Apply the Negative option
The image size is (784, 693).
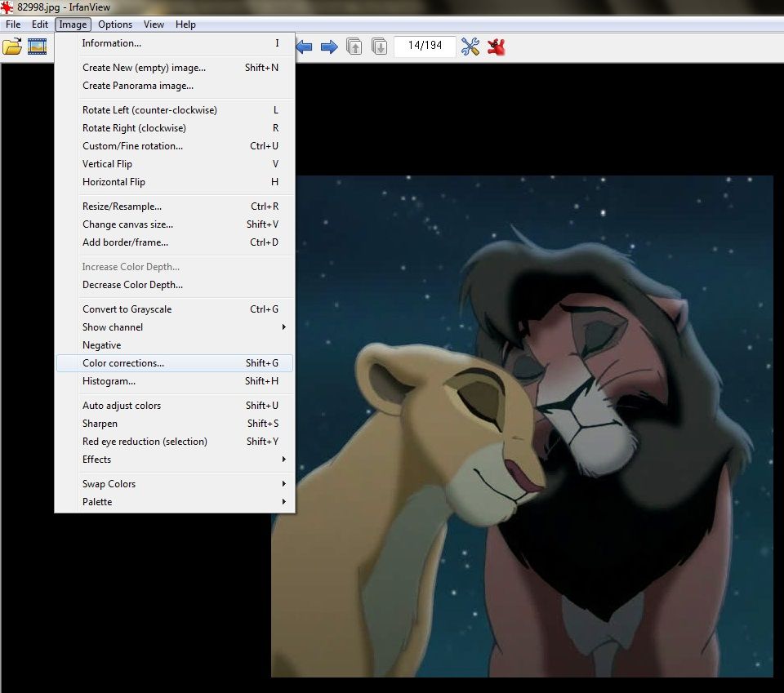(x=175, y=346)
